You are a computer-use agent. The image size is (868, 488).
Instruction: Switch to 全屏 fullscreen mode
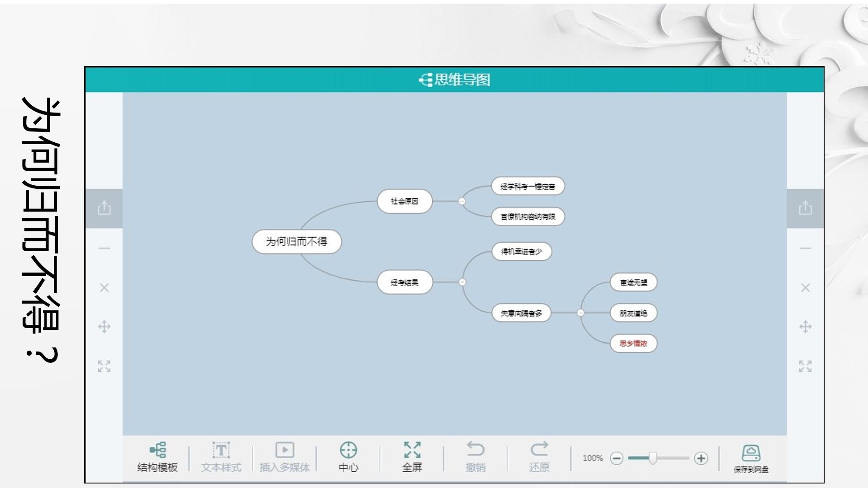[x=412, y=457]
